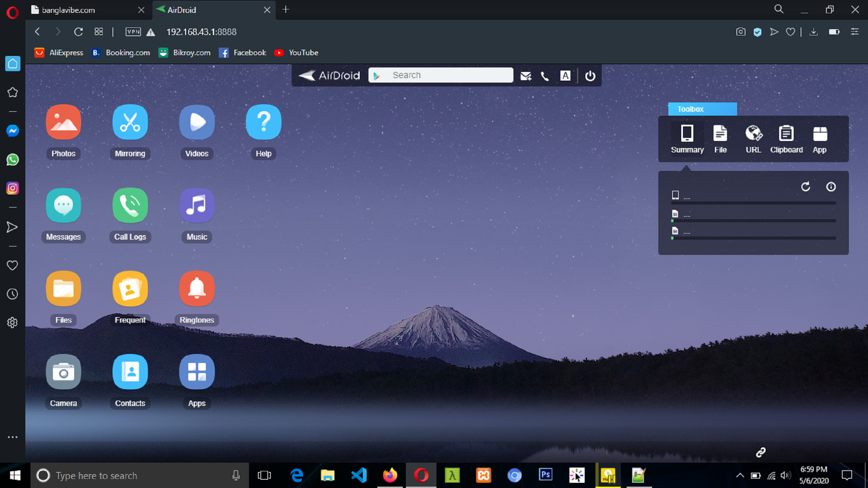
Task: Open the Messages app icon
Action: click(x=63, y=206)
